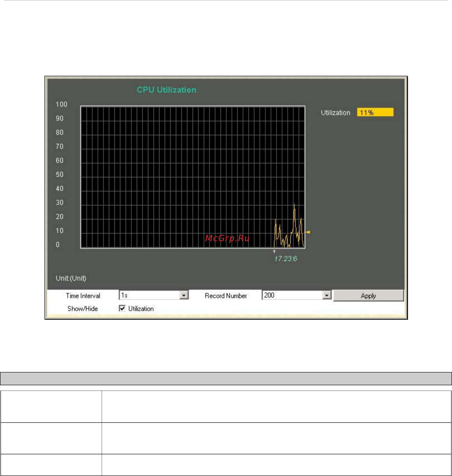Click the yellow 11% utilization indicator
452x476 pixels.
click(375, 112)
